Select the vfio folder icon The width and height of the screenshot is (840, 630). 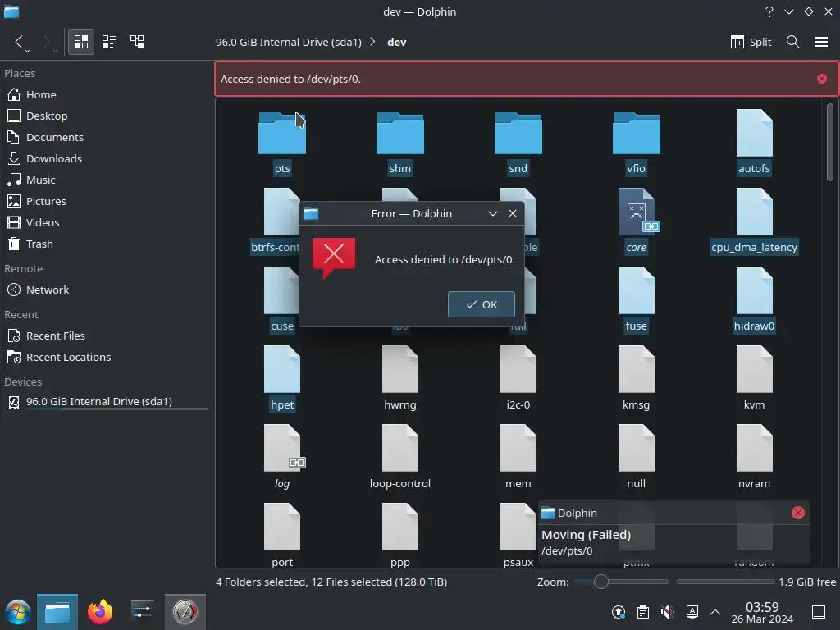pyautogui.click(x=636, y=133)
